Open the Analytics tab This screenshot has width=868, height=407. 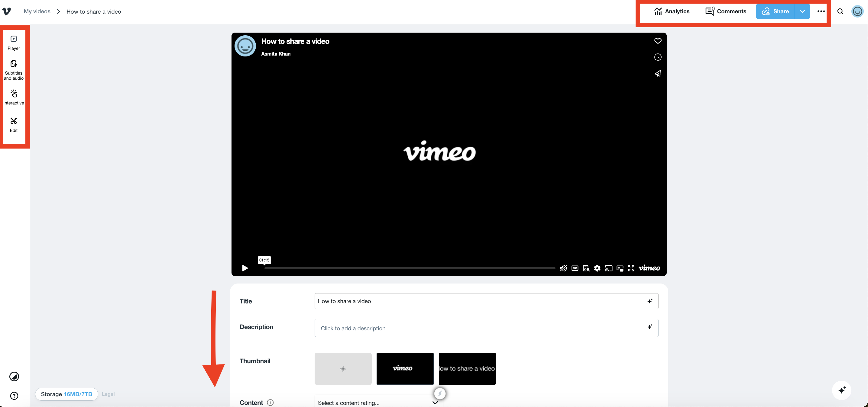(x=672, y=11)
